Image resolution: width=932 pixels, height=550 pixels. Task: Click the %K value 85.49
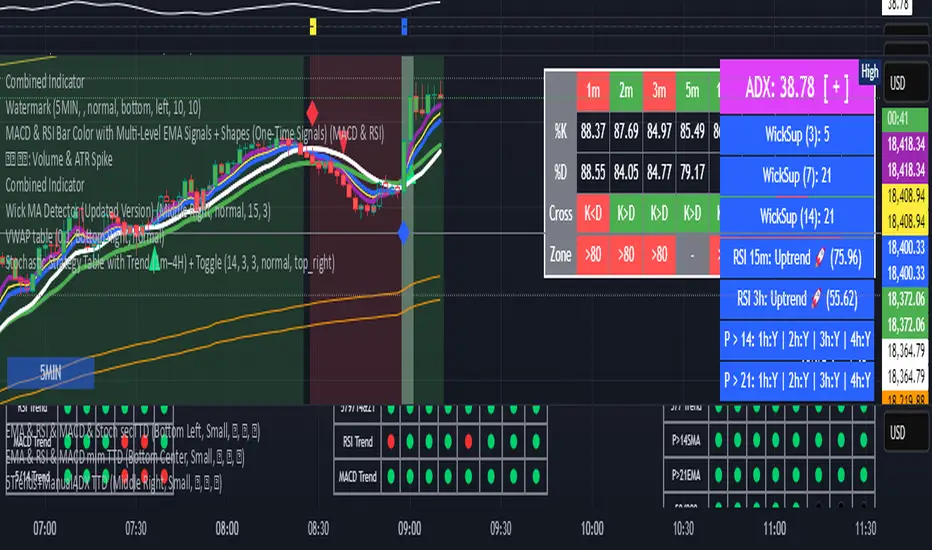(x=692, y=131)
